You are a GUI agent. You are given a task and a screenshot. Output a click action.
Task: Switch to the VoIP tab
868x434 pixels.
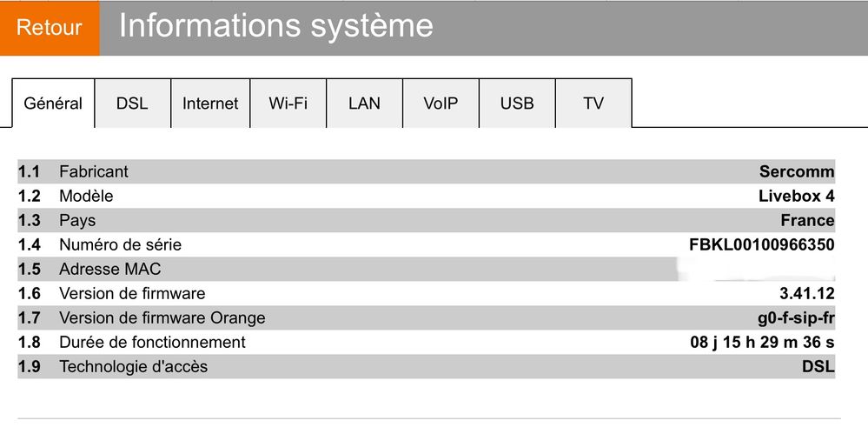click(441, 103)
